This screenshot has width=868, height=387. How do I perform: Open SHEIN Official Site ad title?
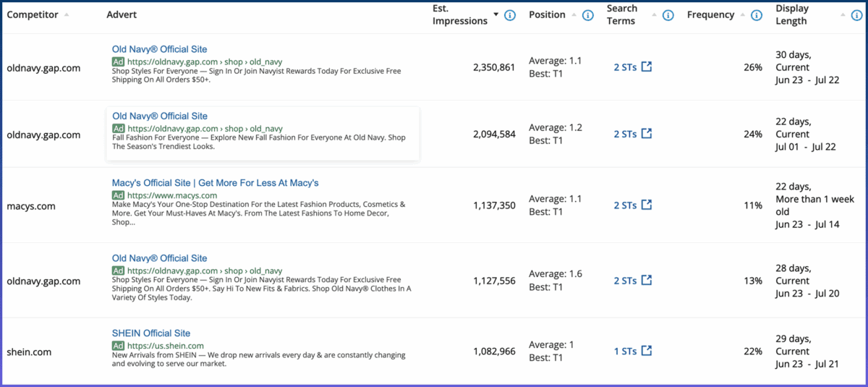[151, 333]
